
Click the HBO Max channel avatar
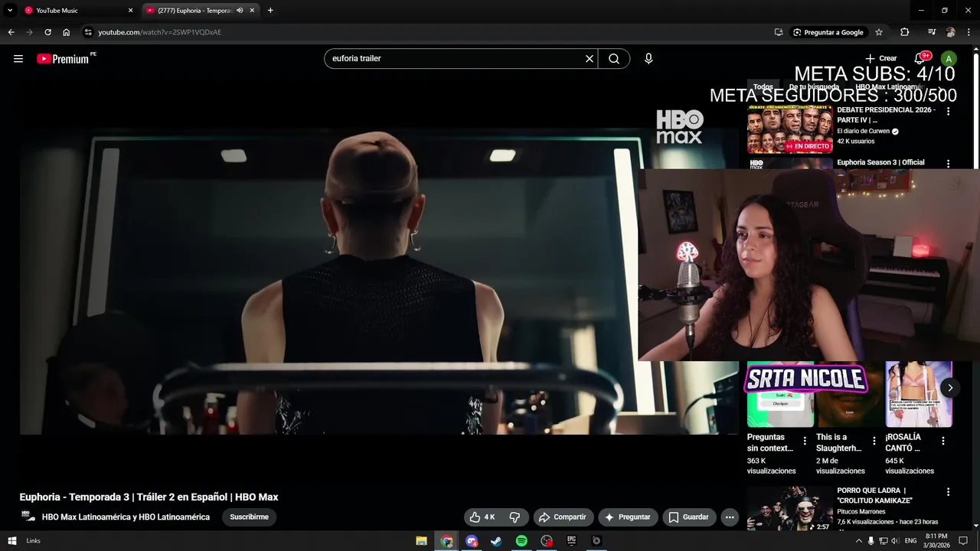28,517
